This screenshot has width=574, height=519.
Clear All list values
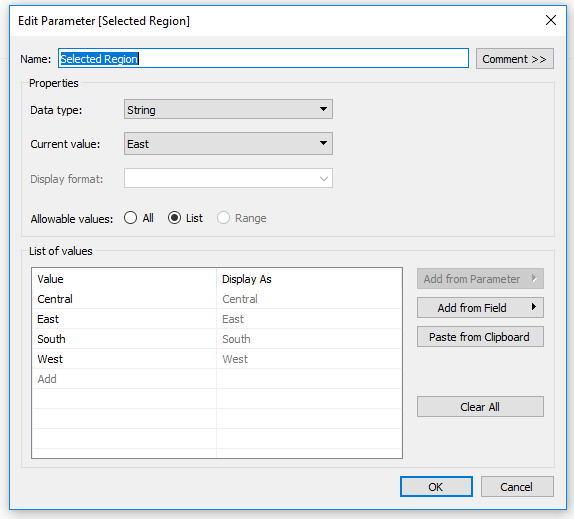(x=480, y=407)
